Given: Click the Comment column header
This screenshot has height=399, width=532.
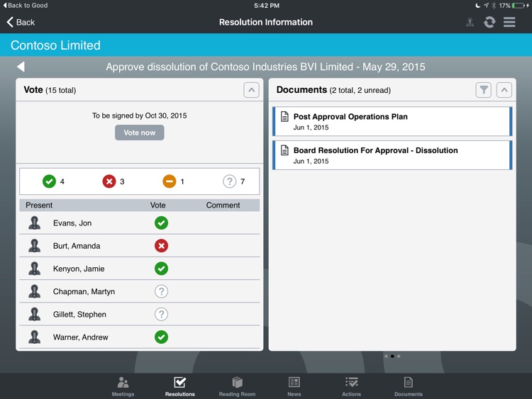Looking at the screenshot, I should (x=223, y=205).
